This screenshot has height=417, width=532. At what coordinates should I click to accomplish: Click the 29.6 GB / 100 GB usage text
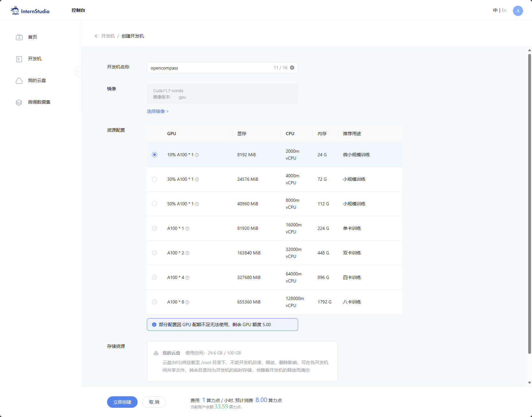(x=224, y=353)
